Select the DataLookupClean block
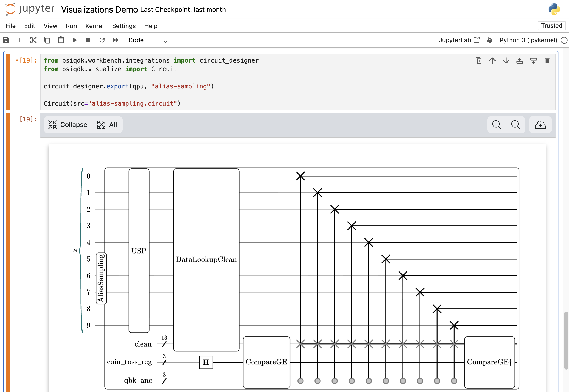The height and width of the screenshot is (392, 569). point(206,260)
